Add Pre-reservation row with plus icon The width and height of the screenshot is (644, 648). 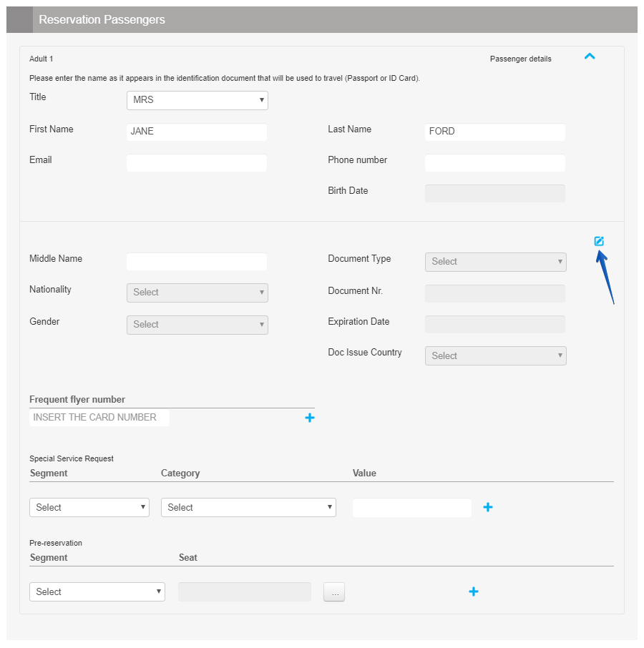(473, 591)
